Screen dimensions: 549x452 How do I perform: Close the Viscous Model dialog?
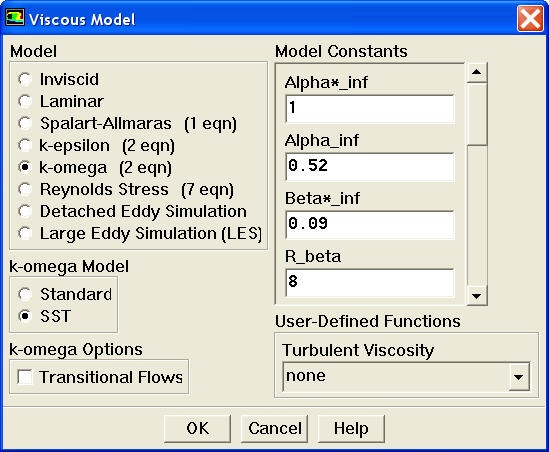pos(530,18)
